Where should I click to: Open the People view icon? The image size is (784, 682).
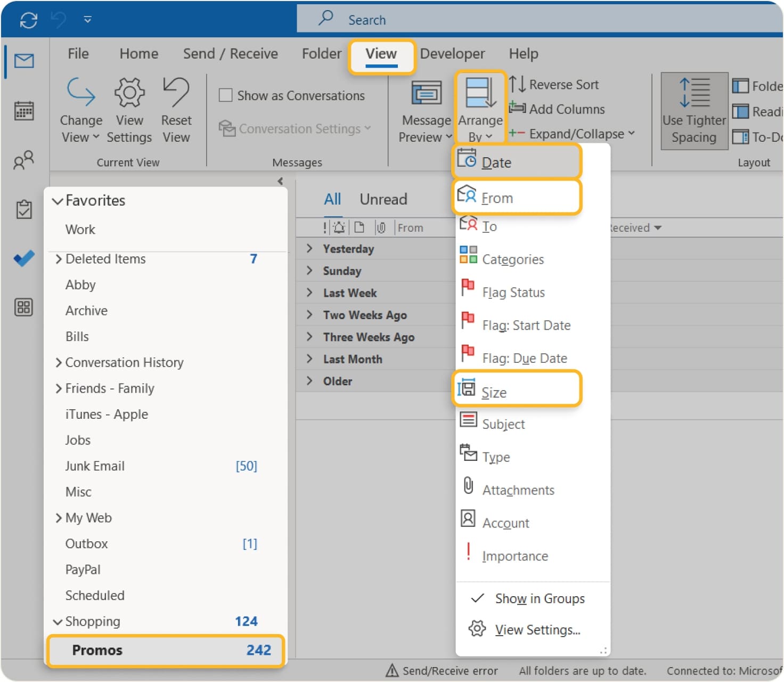point(23,160)
